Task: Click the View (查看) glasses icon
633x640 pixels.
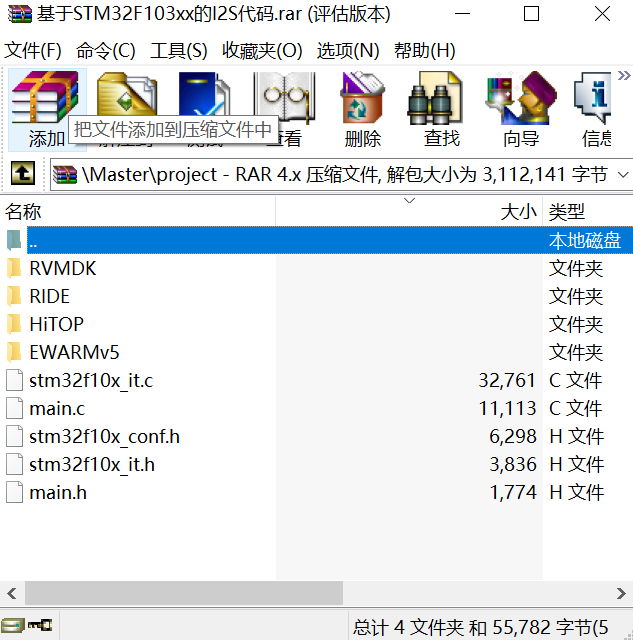Action: (x=284, y=97)
